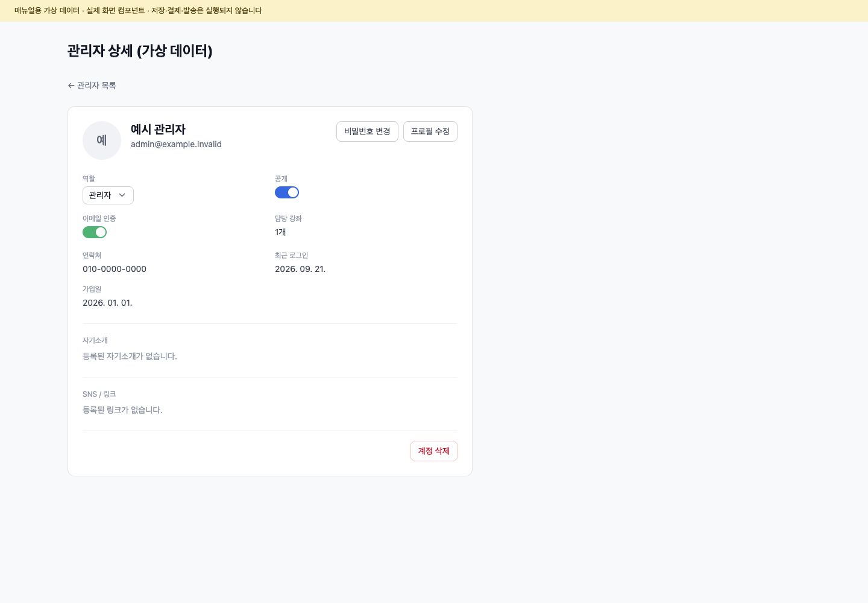Click the 등록된 링크가 없습니다 text
This screenshot has width=868, height=603.
click(x=122, y=410)
